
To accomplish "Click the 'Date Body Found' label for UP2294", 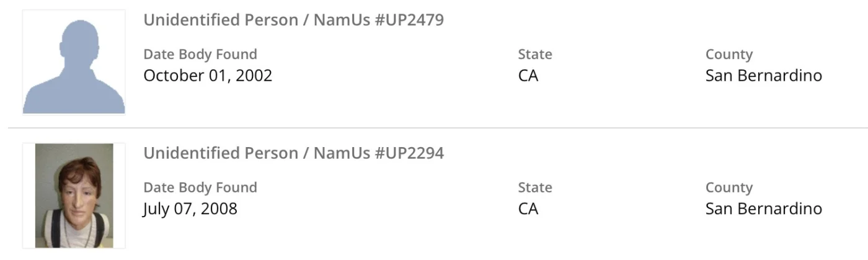I will point(200,187).
